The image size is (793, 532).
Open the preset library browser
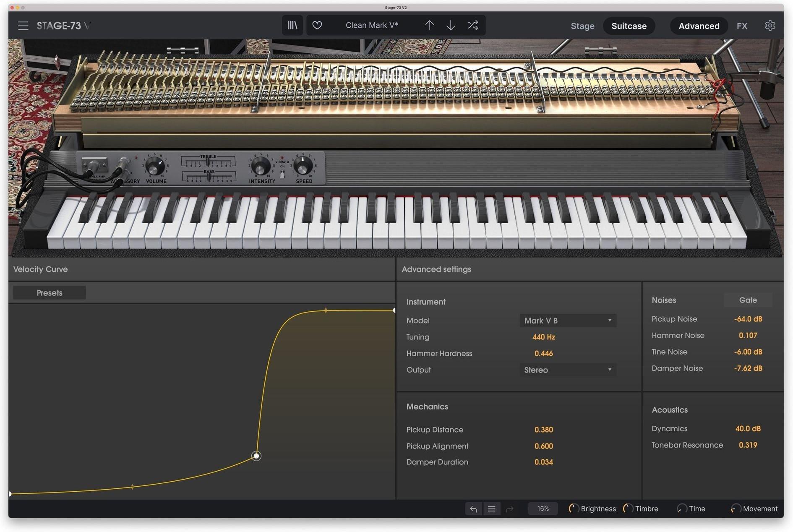tap(292, 25)
